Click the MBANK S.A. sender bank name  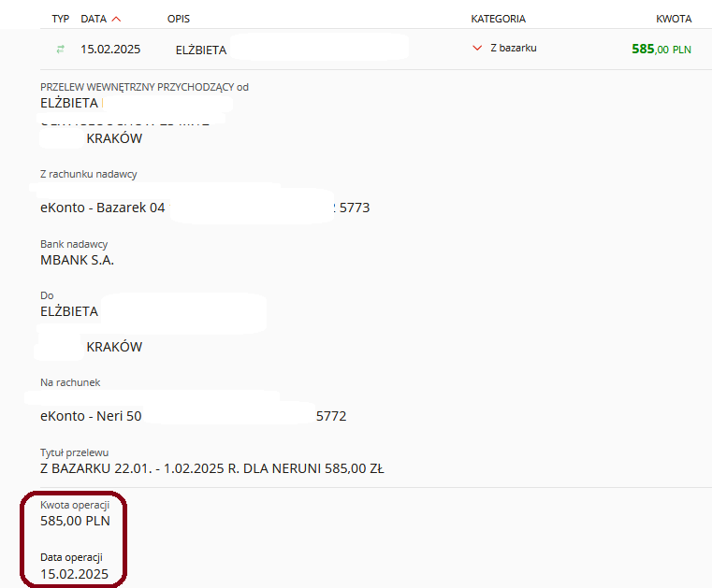pyautogui.click(x=77, y=260)
